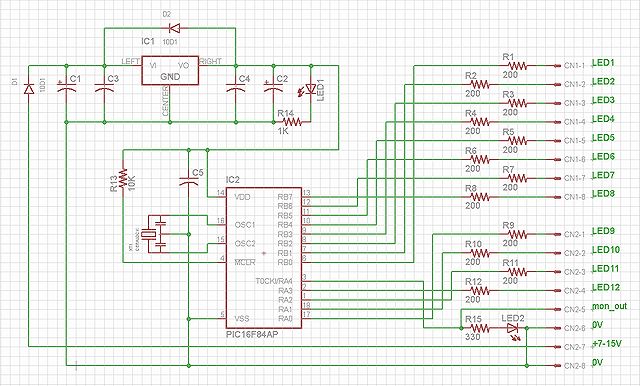Click the 0V label beside CN2-6
640x386 pixels.
tap(598, 325)
